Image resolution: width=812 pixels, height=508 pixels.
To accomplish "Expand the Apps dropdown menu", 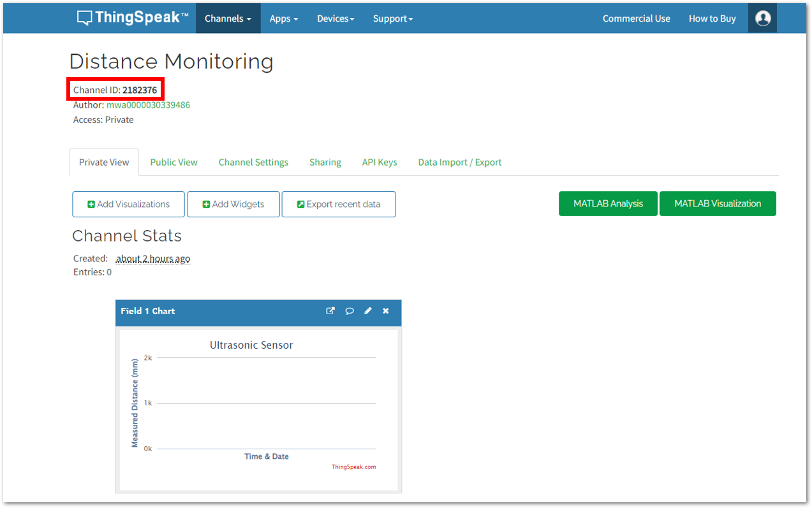I will pos(284,18).
